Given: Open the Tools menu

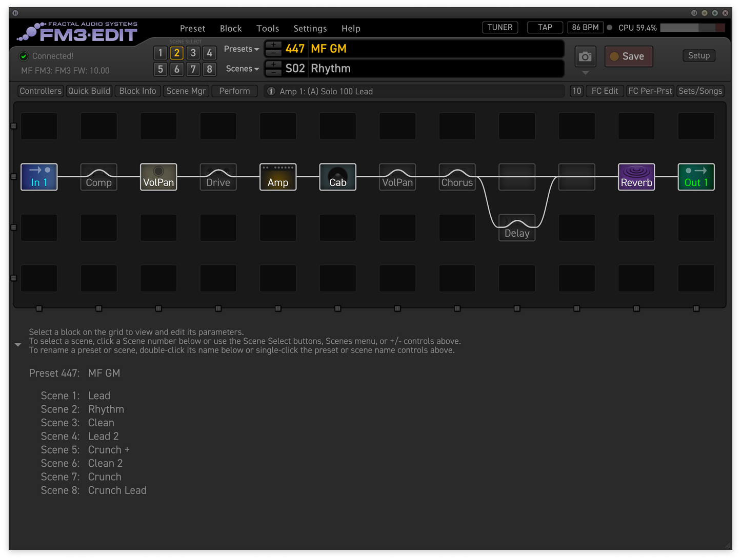Looking at the screenshot, I should pos(268,29).
